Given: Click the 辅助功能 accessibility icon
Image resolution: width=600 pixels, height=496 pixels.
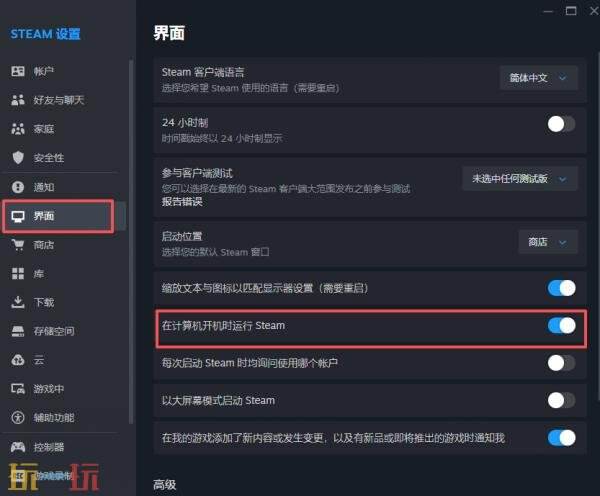Looking at the screenshot, I should 18,418.
